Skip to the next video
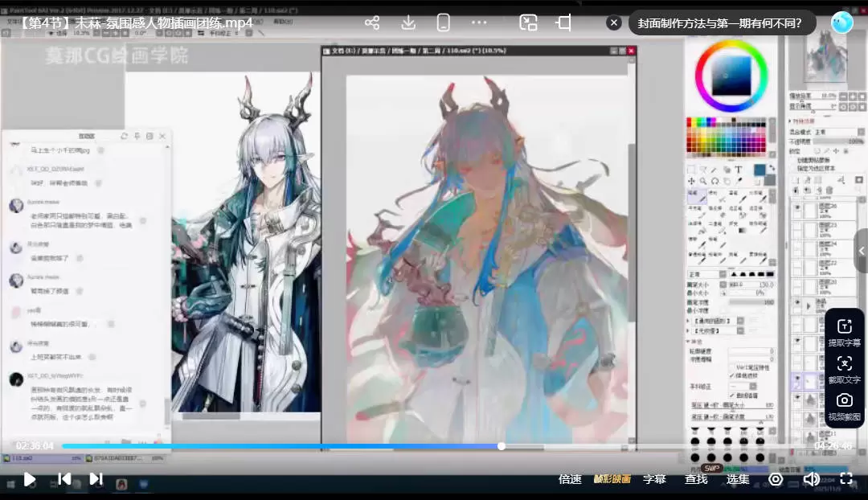This screenshot has width=868, height=500. click(x=96, y=479)
